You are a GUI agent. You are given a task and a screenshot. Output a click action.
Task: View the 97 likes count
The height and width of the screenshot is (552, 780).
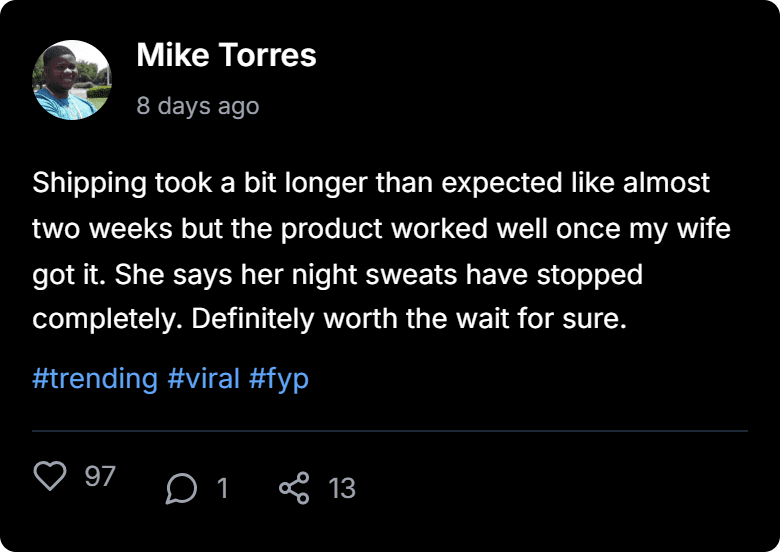click(100, 476)
